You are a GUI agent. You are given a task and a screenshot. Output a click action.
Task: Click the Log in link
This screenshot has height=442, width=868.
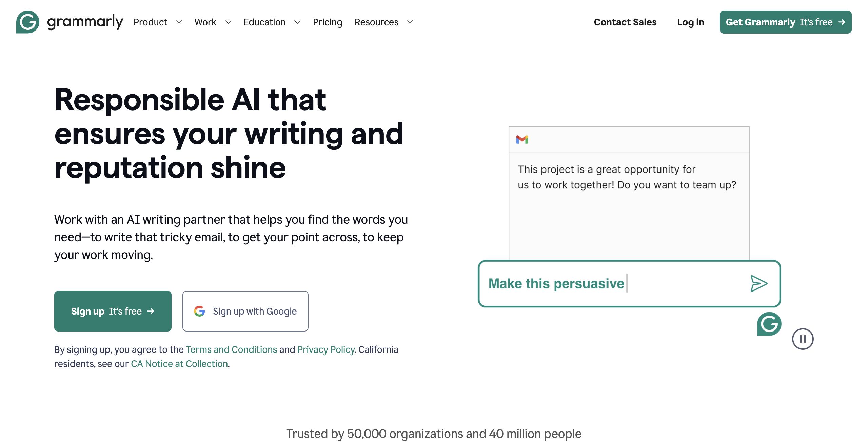tap(690, 22)
